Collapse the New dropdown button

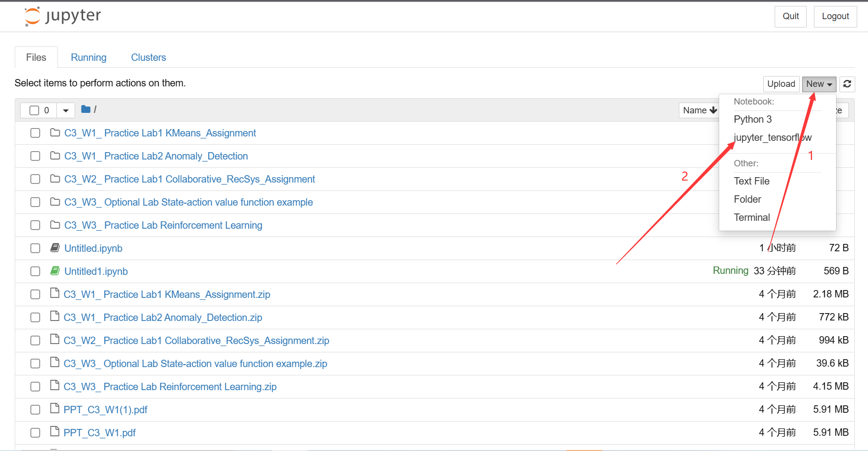[x=819, y=84]
